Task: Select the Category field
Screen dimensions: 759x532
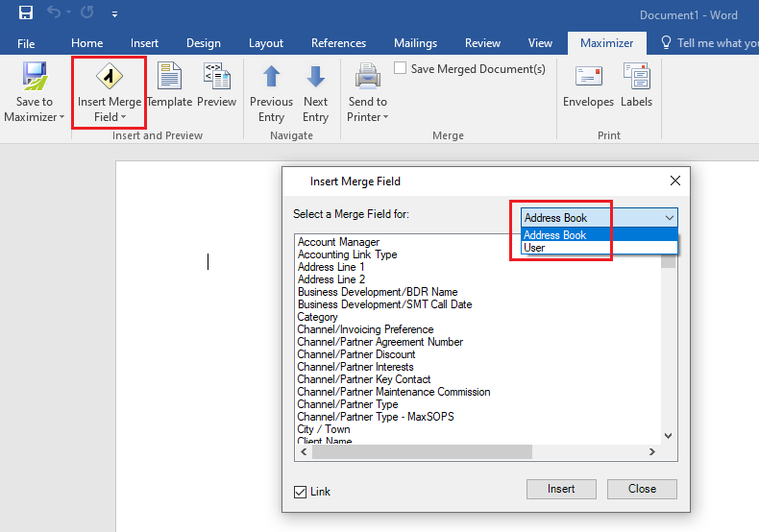Action: 318,317
